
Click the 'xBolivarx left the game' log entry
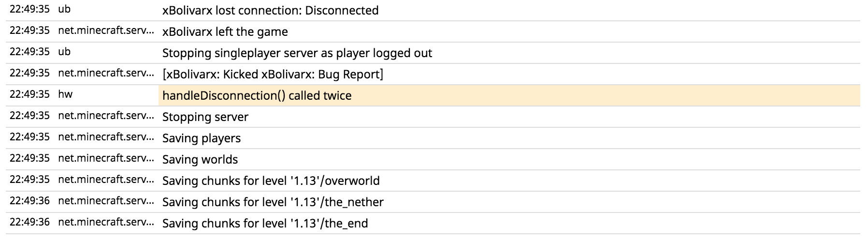[225, 31]
